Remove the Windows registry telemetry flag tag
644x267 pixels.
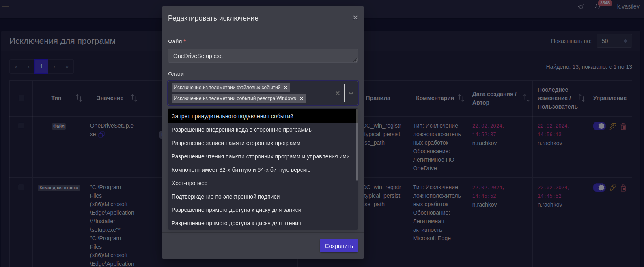click(x=302, y=98)
